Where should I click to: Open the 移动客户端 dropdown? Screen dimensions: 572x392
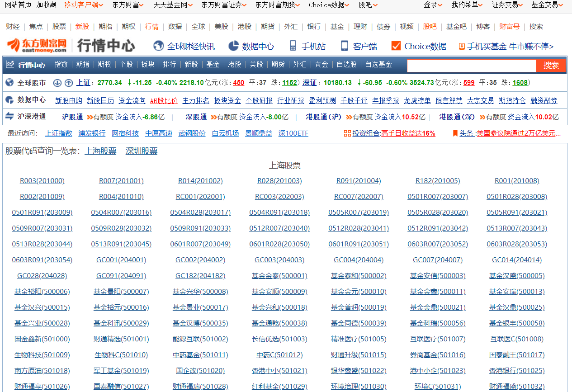[84, 5]
